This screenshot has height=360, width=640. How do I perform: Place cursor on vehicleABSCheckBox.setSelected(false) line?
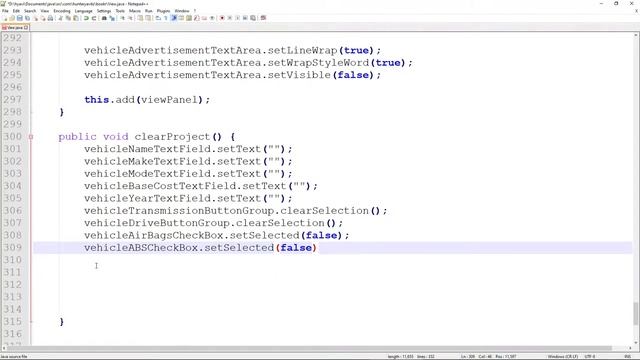(x=200, y=248)
